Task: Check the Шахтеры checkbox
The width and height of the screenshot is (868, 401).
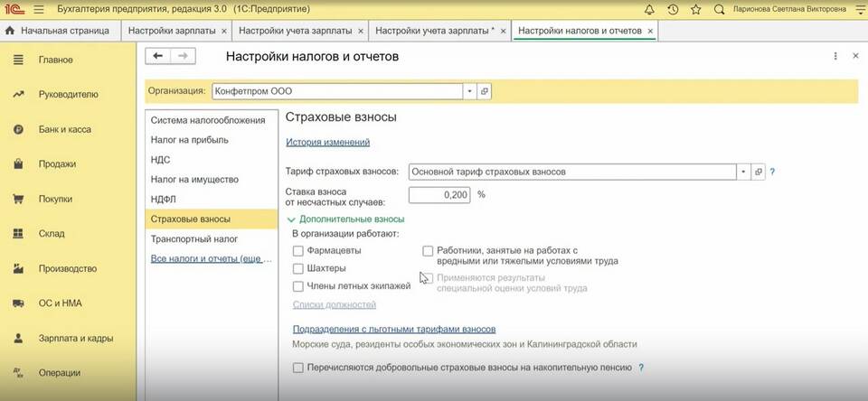Action: (x=298, y=268)
